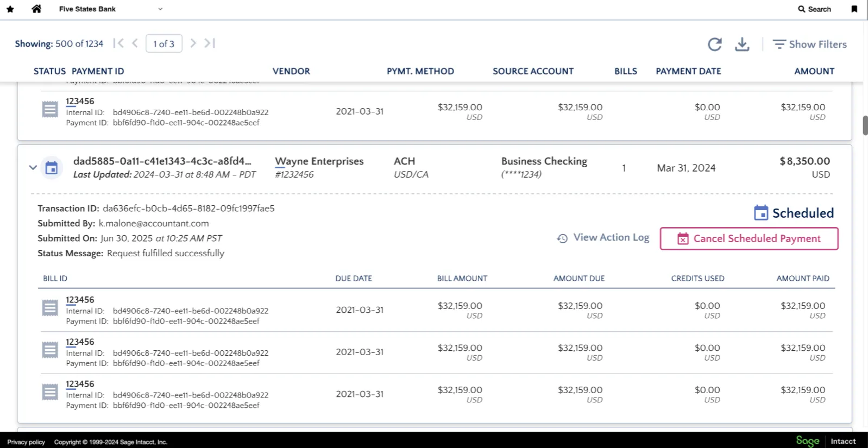Click the bookmark icon in top bar
This screenshot has width=868, height=448.
pyautogui.click(x=854, y=9)
